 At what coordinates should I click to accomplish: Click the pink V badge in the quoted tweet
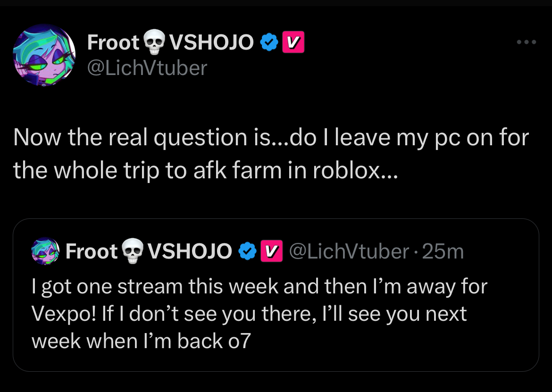(x=271, y=252)
